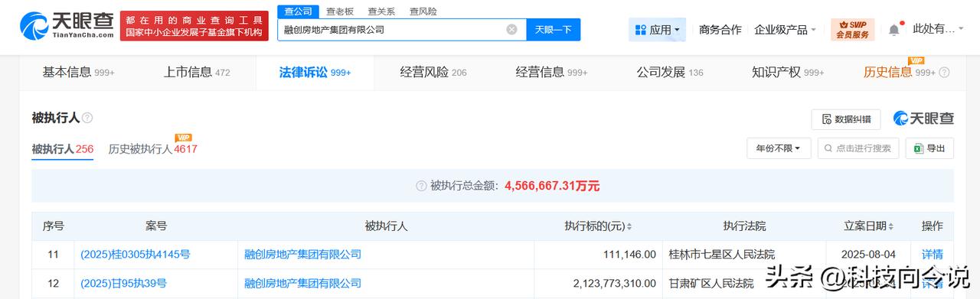980x299 pixels.
Task: Open the 经营信息 tab
Action: click(x=551, y=73)
